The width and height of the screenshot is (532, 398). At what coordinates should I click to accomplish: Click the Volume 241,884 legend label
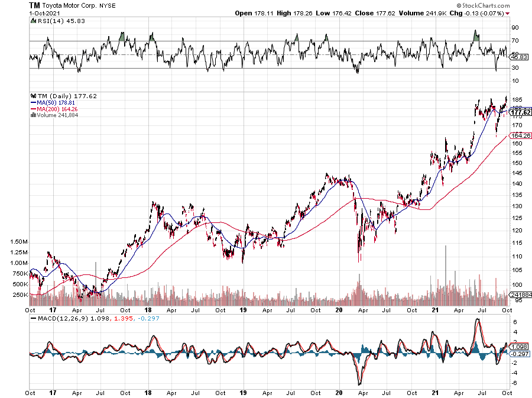[x=57, y=115]
